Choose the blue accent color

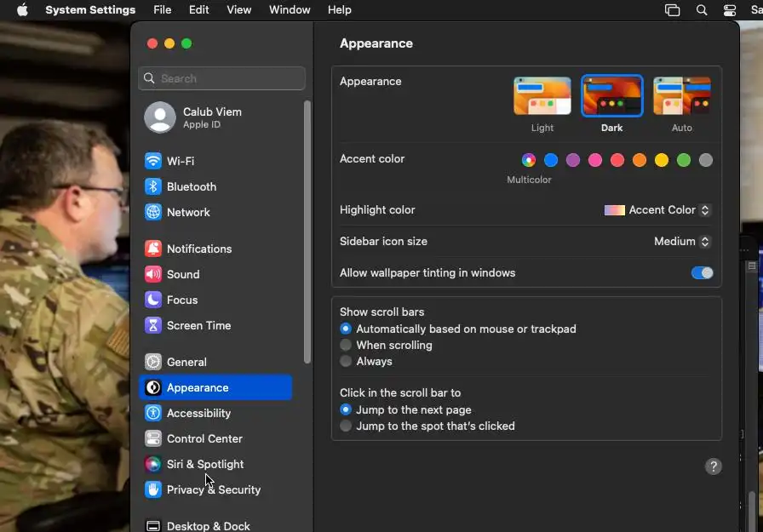[x=551, y=160]
